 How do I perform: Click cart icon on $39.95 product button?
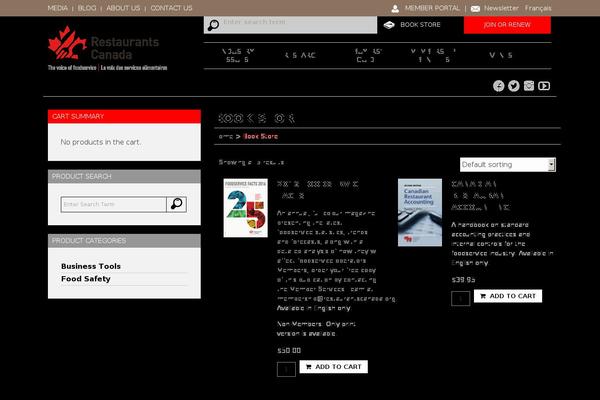pyautogui.click(x=483, y=296)
